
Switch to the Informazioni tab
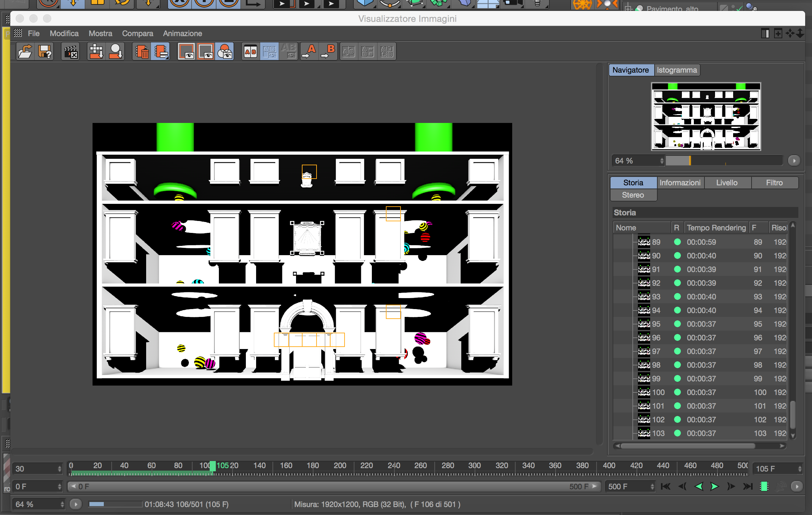680,183
